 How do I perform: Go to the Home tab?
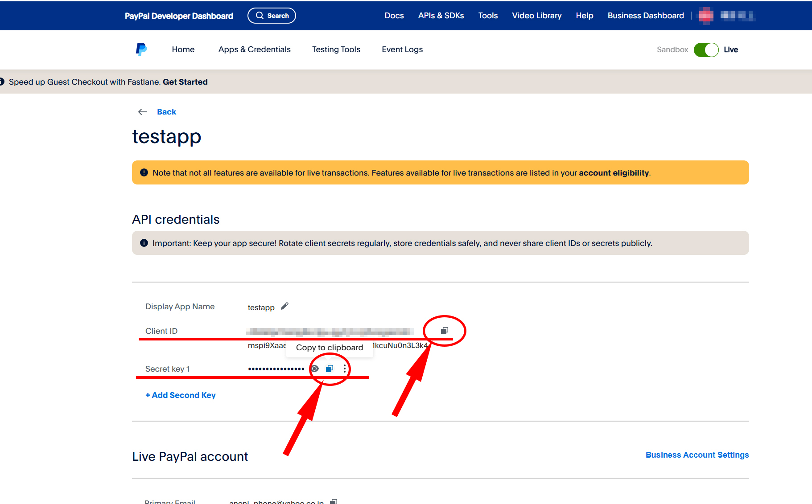pyautogui.click(x=183, y=49)
